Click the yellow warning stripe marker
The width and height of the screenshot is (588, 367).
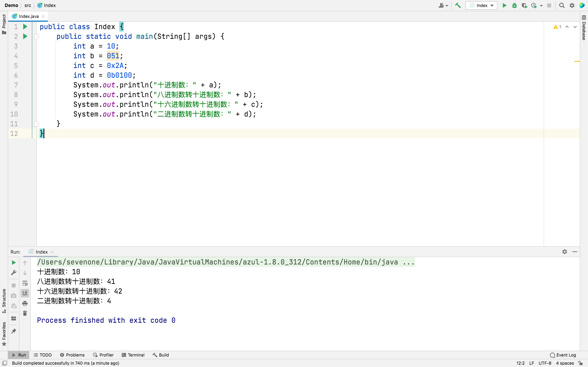577,61
